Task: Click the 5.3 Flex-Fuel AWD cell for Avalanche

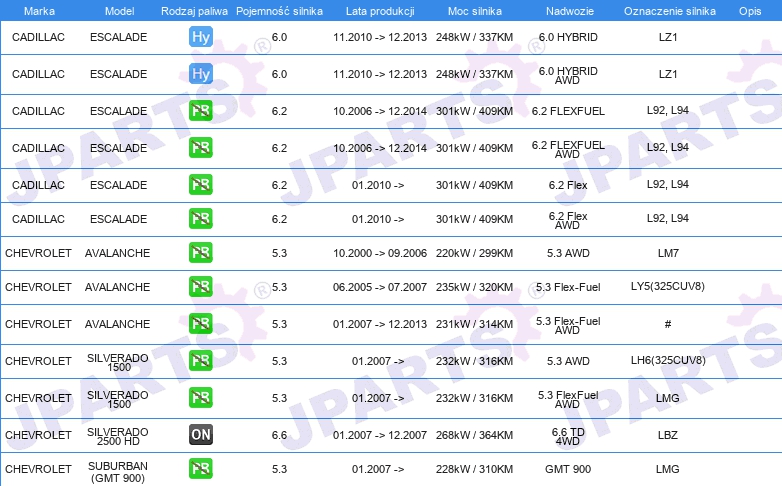Action: pos(568,325)
